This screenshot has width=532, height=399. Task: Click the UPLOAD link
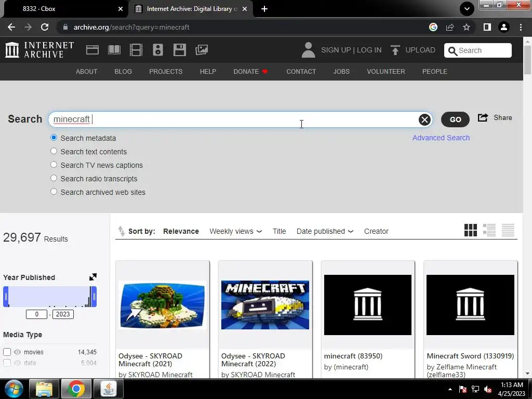tap(420, 50)
